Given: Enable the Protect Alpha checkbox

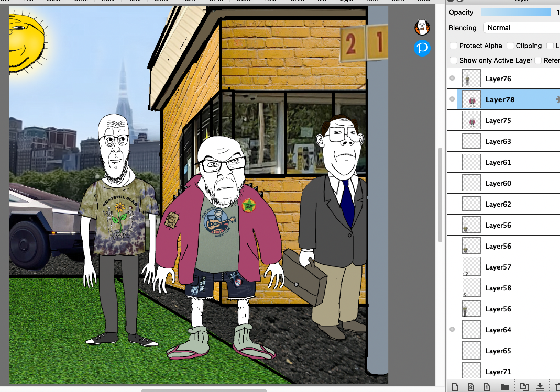Looking at the screenshot, I should (453, 46).
